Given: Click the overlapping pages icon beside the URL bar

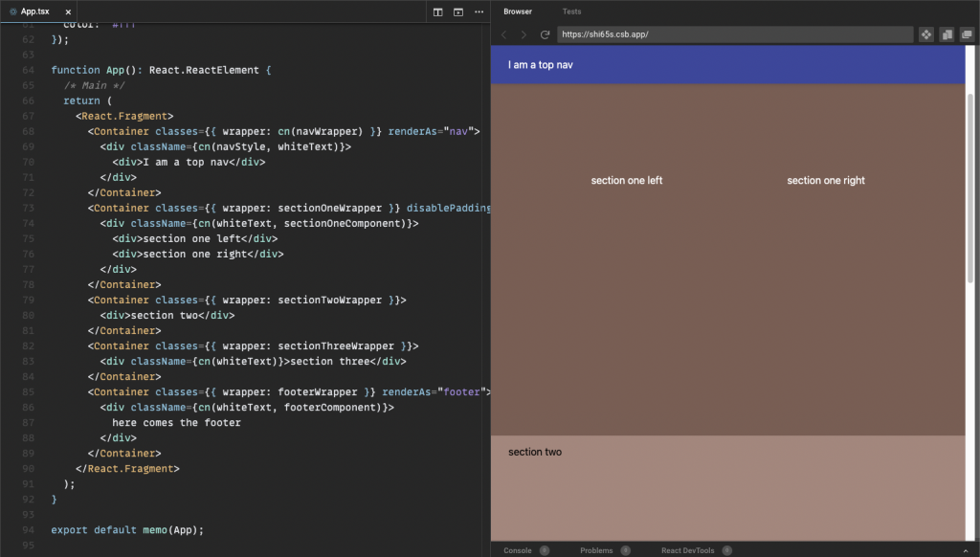Looking at the screenshot, I should pos(947,34).
